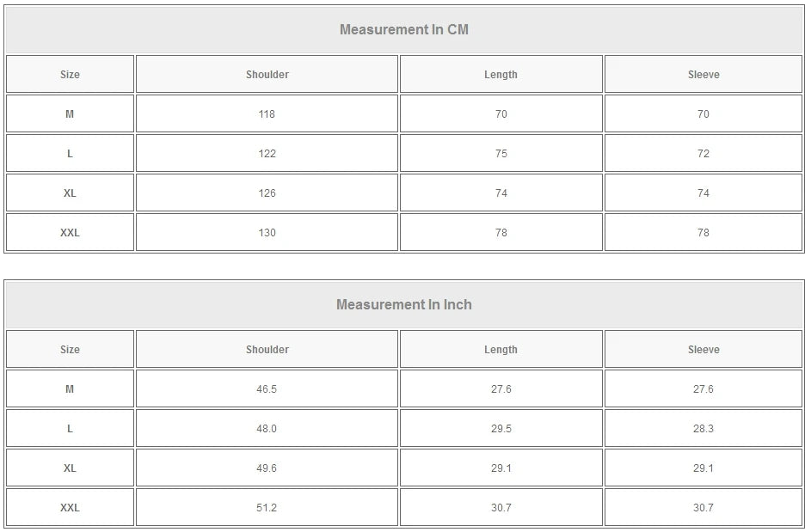This screenshot has height=532, width=811.
Task: Click the shoulder value 46.5 in Inch table
Action: [267, 389]
